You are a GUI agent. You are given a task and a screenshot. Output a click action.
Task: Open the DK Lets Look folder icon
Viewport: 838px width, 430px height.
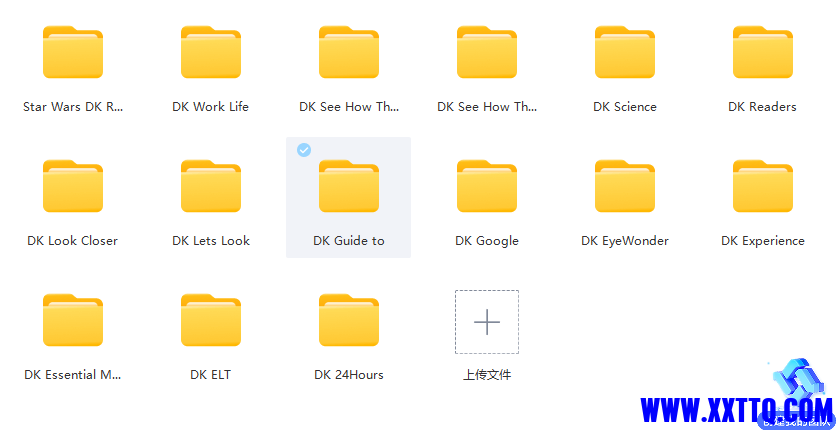pos(211,186)
